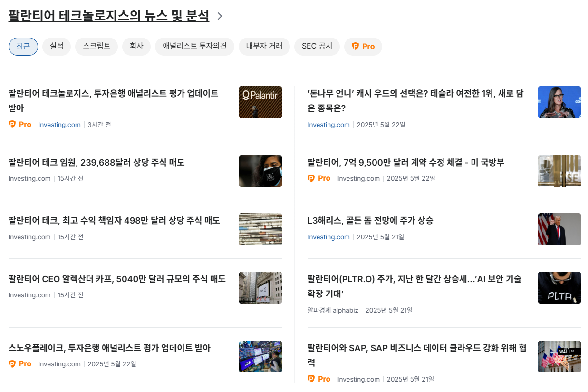
Task: Click Pro badge under 미 국방부 계약 article
Action: click(319, 178)
